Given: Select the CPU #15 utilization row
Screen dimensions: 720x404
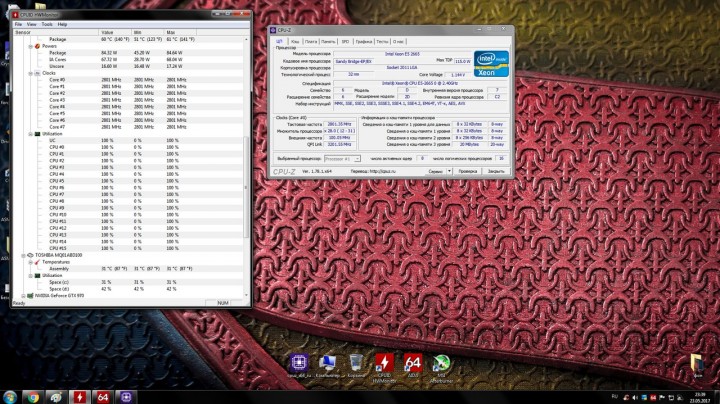Looking at the screenshot, I should [x=129, y=248].
